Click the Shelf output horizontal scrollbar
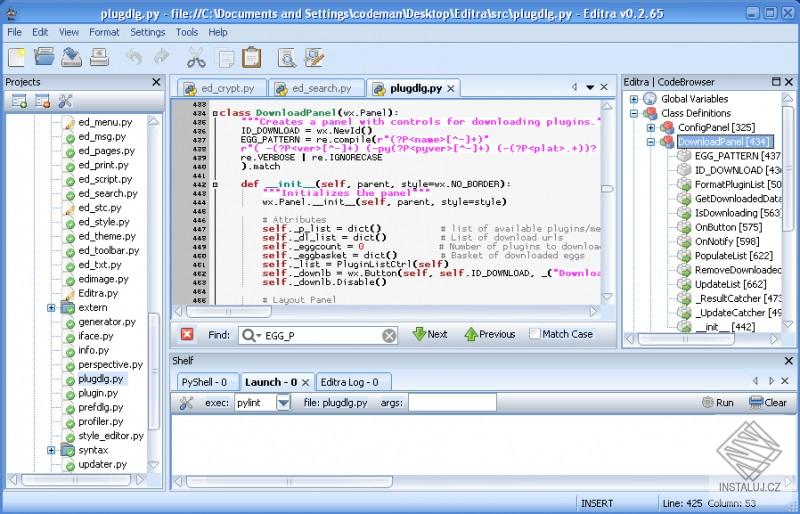 coord(289,481)
